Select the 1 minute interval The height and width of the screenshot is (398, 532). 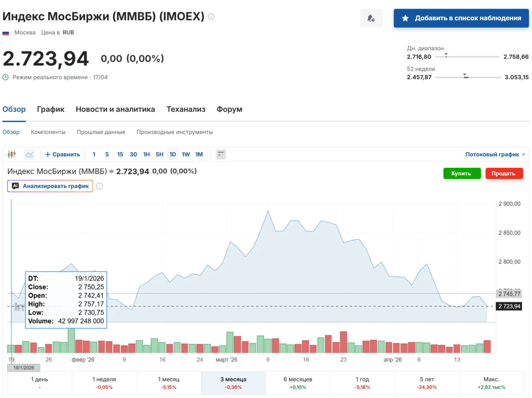[94, 154]
